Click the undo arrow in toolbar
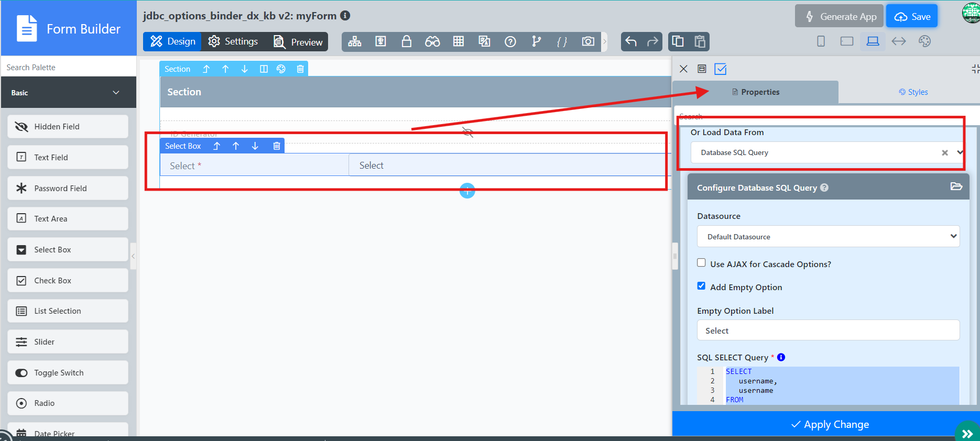Image resolution: width=980 pixels, height=441 pixels. click(x=631, y=41)
